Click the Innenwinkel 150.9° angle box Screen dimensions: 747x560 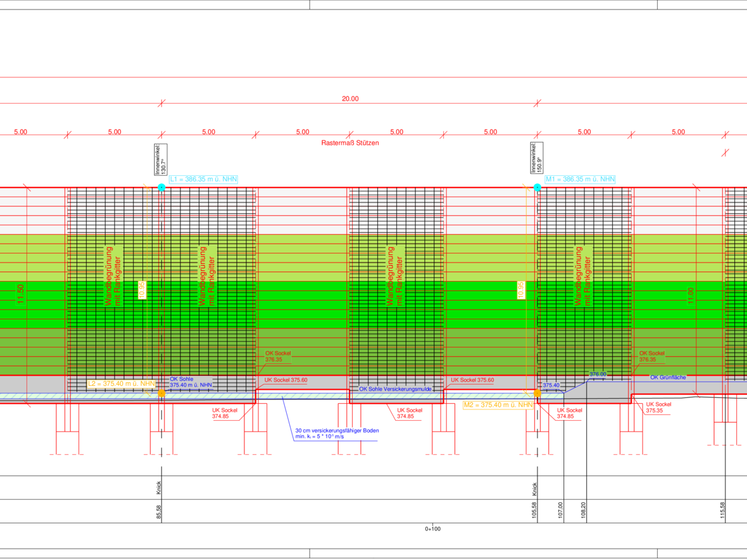click(535, 158)
